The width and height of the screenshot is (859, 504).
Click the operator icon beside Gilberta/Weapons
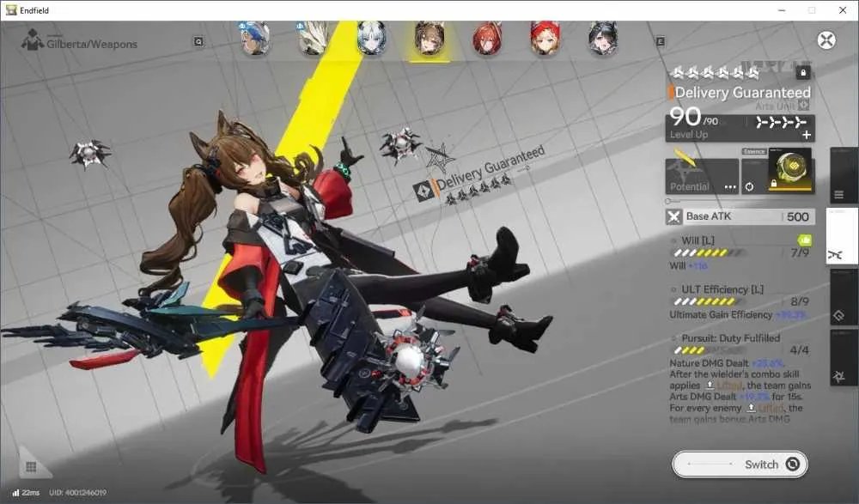click(33, 39)
